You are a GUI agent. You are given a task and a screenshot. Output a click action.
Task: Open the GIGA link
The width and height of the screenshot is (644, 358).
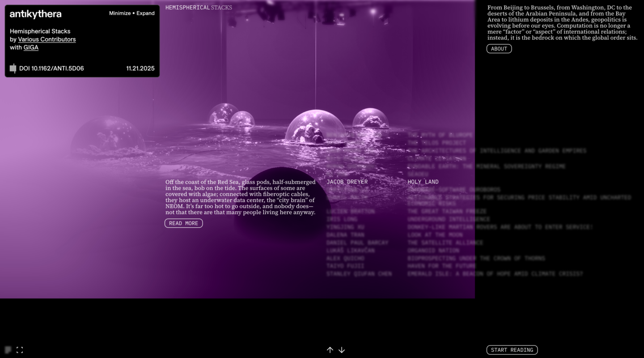(31, 47)
